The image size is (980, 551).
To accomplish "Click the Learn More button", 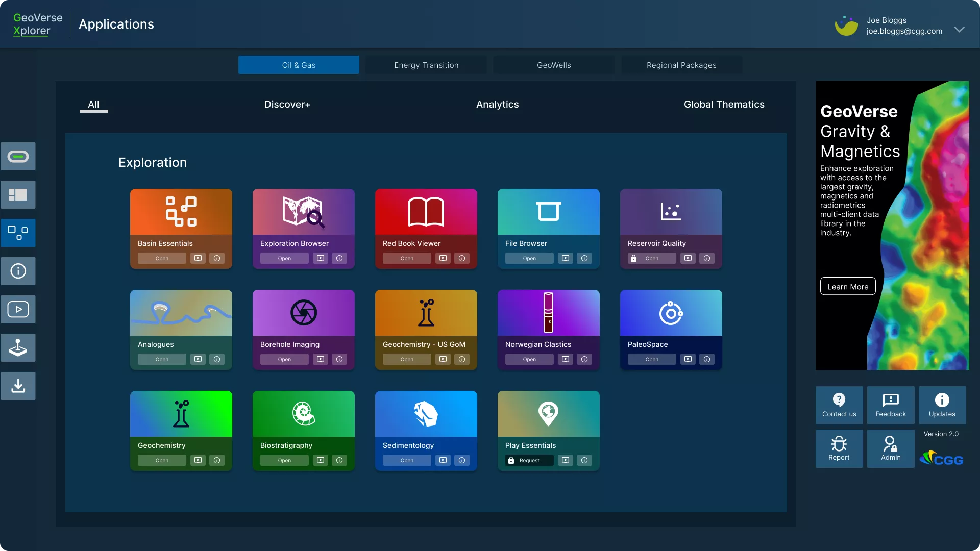I will 847,287.
